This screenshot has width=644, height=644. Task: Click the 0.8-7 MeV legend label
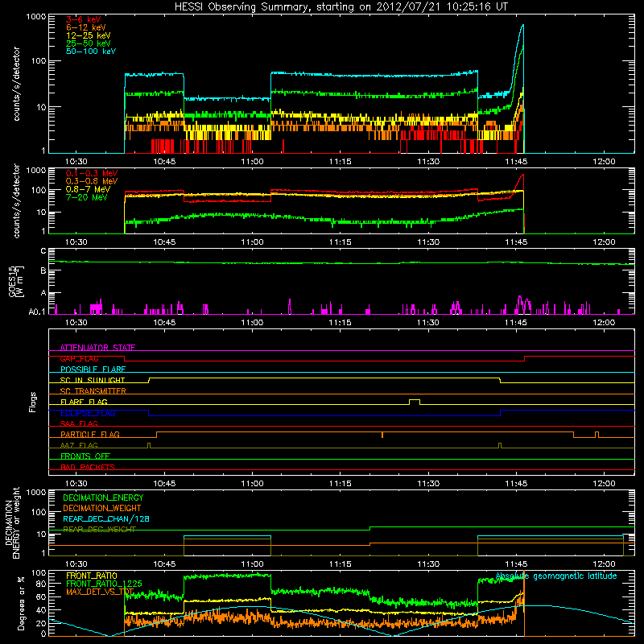click(89, 189)
